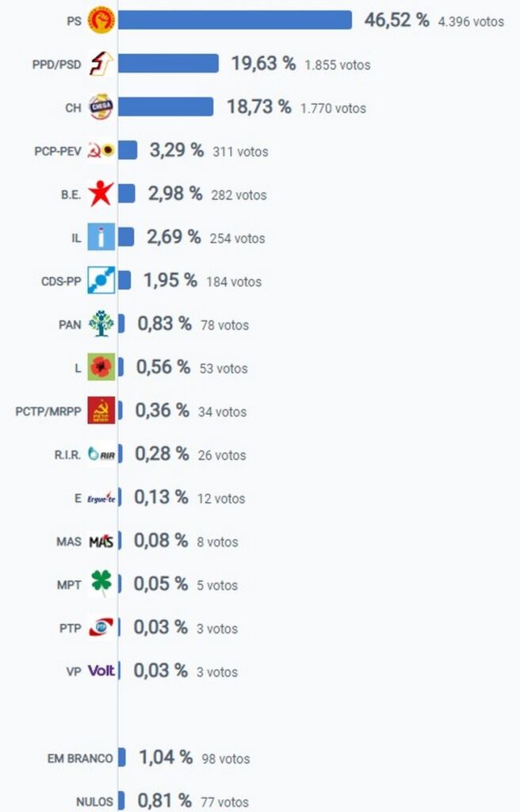
Task: Click the PPD/PSD party arrow logo
Action: [x=101, y=63]
